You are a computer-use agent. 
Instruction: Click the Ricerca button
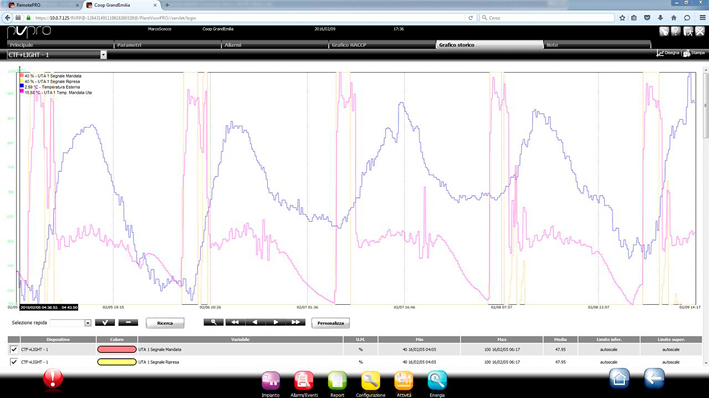pos(165,323)
